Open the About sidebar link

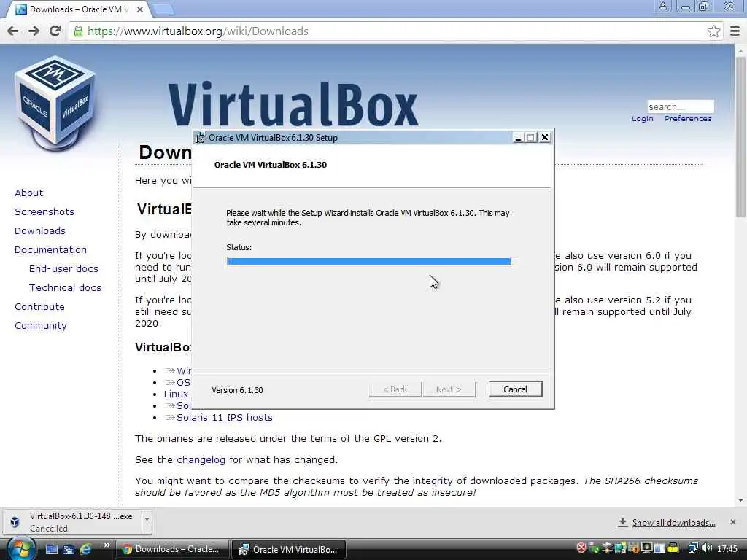point(28,192)
